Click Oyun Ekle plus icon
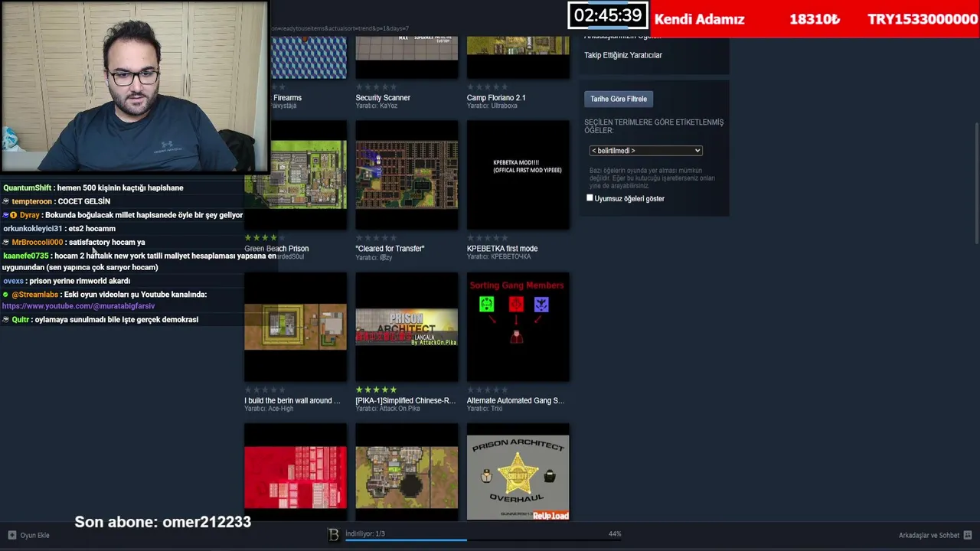This screenshot has height=551, width=980. 11,535
